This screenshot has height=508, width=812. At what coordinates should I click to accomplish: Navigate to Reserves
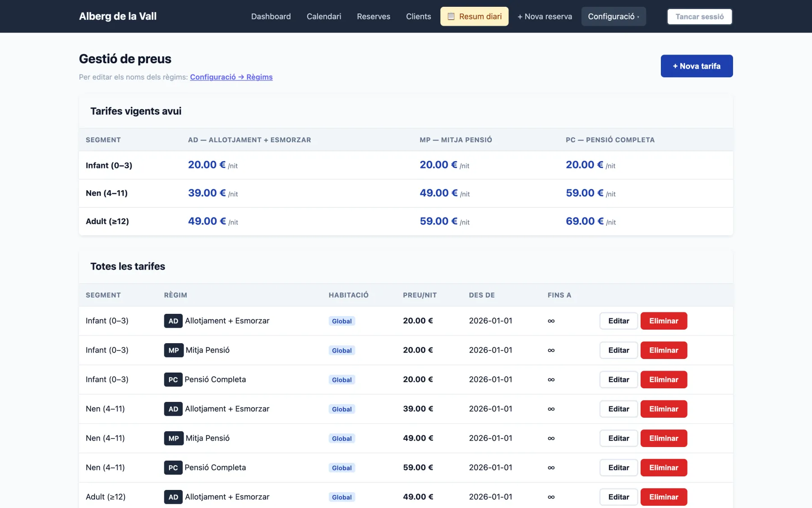tap(374, 16)
